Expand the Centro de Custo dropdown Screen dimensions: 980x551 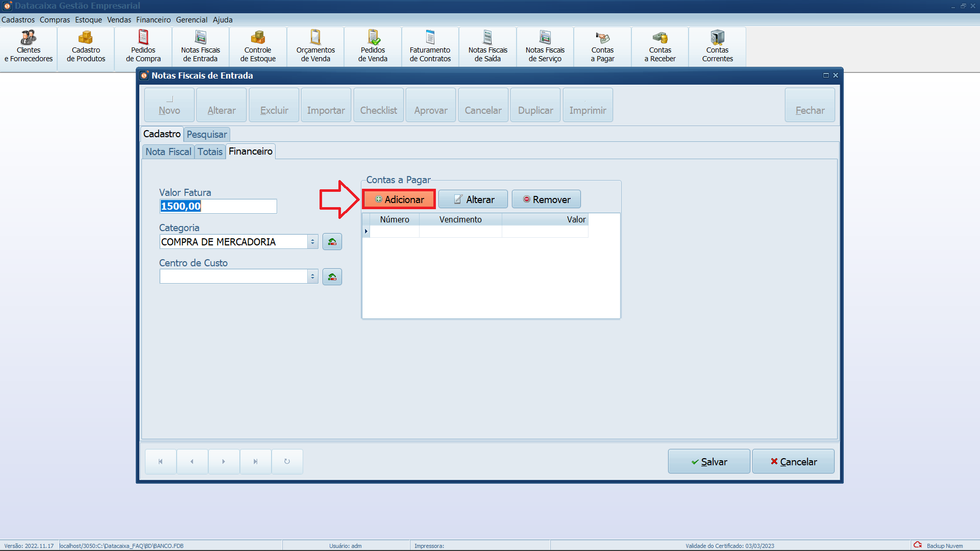[312, 277]
